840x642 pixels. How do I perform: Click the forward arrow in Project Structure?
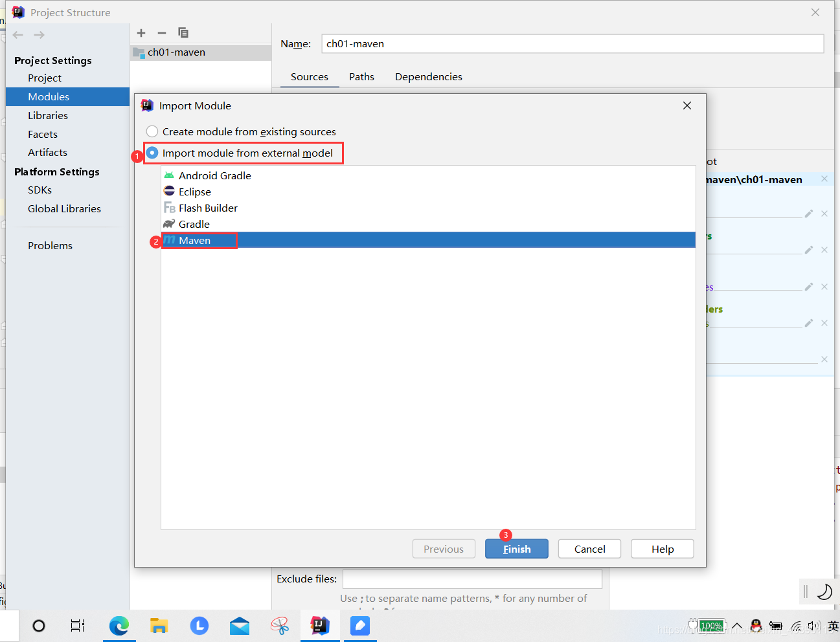pos(40,35)
